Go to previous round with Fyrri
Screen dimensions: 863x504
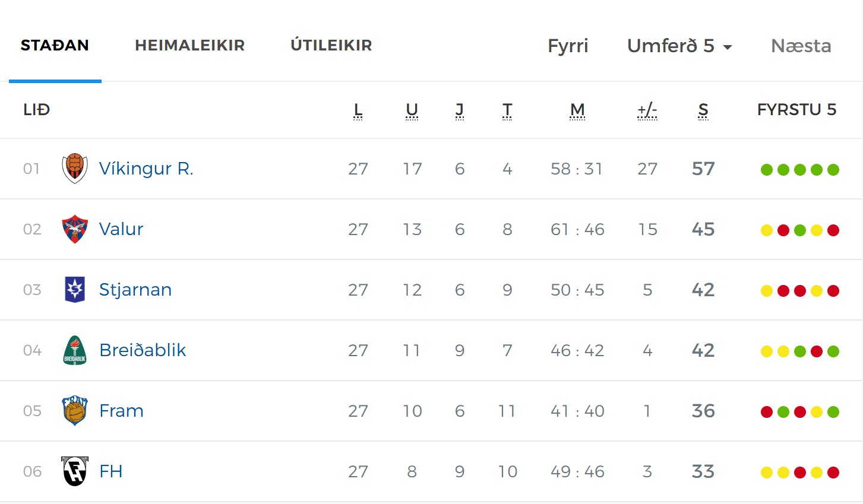(568, 46)
